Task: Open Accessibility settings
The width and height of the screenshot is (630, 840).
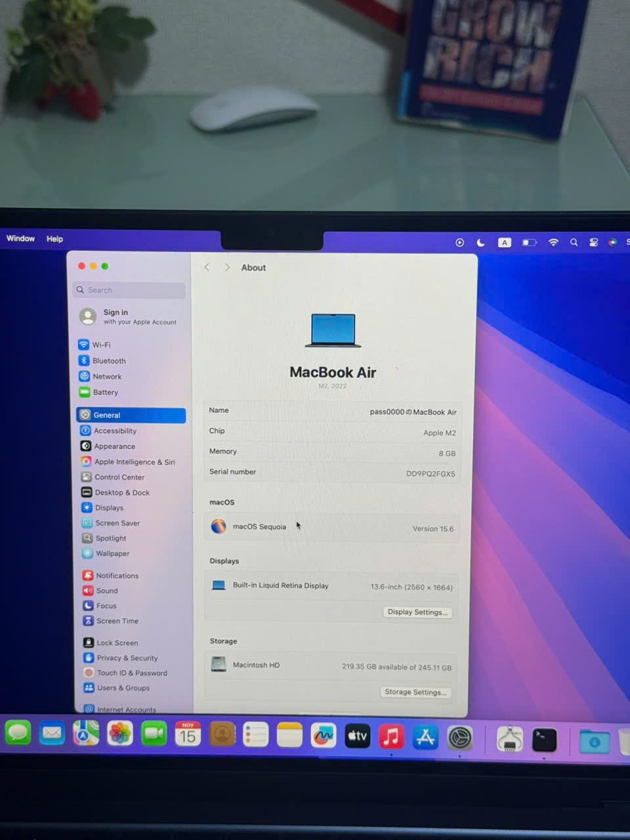Action: (115, 431)
